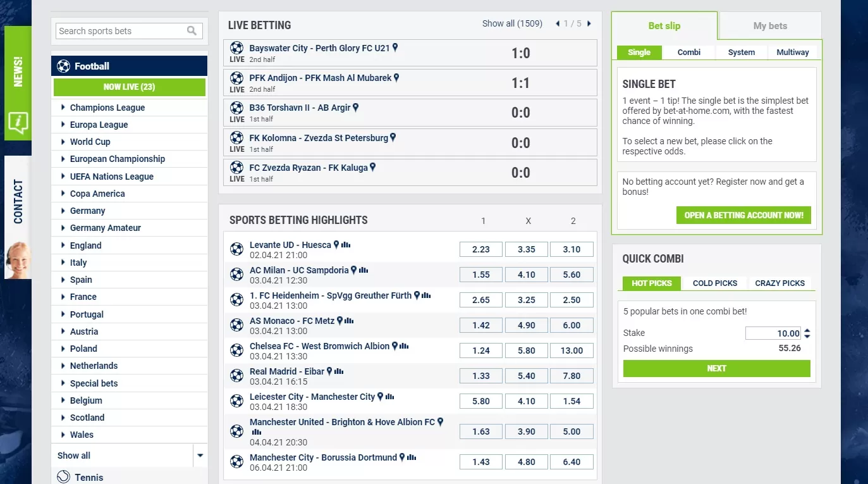Click the ball icon next to the Chelsea FC match
The image size is (868, 484).
[x=236, y=351]
